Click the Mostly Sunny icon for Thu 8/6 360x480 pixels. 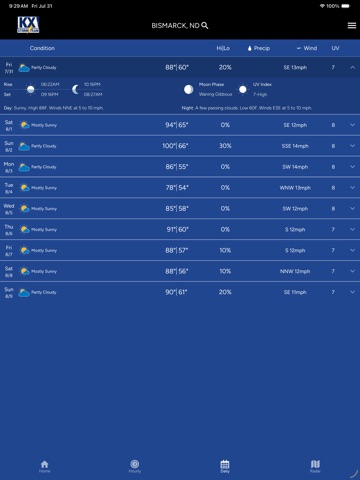25,229
